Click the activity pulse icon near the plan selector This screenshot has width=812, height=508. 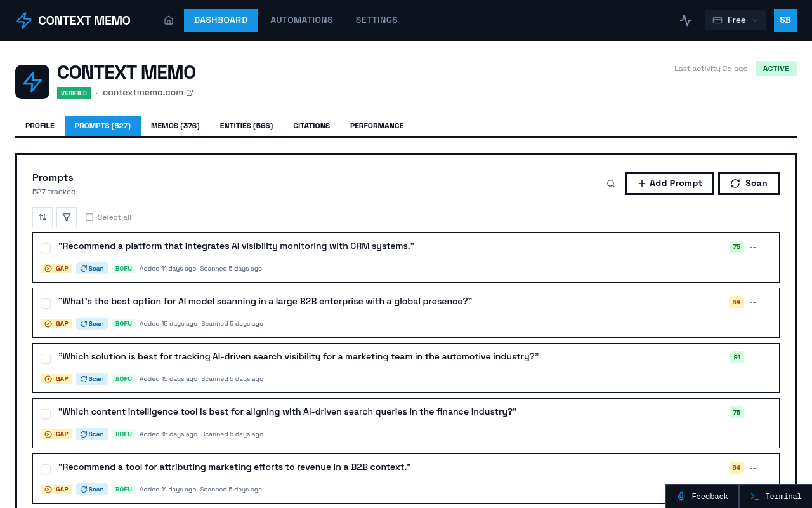686,20
